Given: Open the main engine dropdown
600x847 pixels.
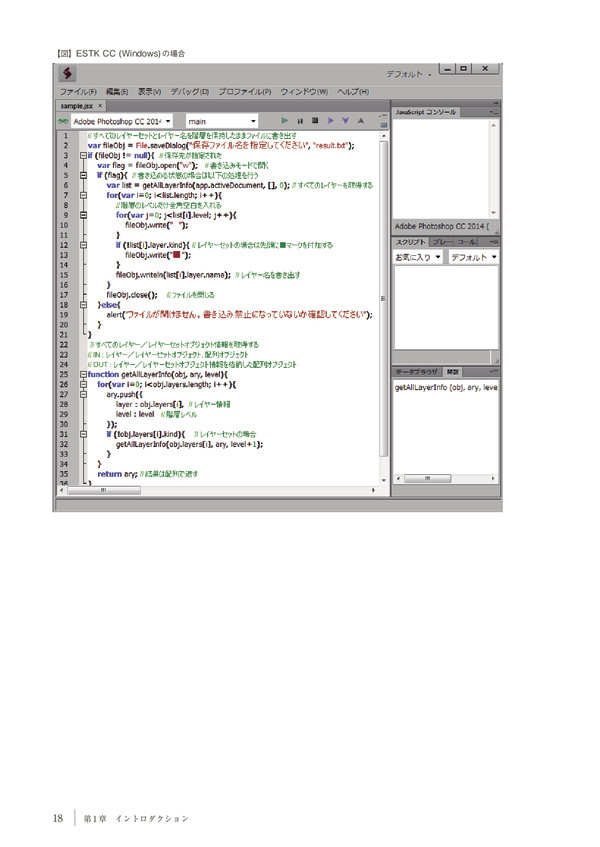Looking at the screenshot, I should pyautogui.click(x=222, y=121).
